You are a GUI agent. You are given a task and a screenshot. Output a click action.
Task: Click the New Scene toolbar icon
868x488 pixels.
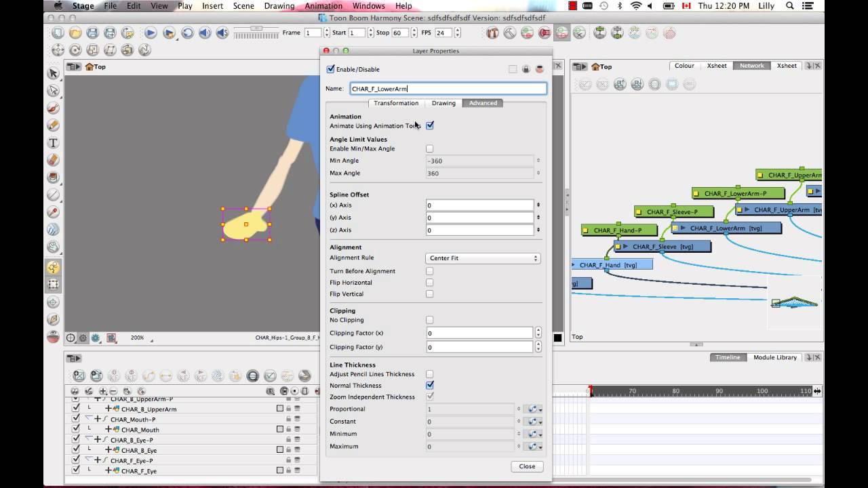coord(58,33)
